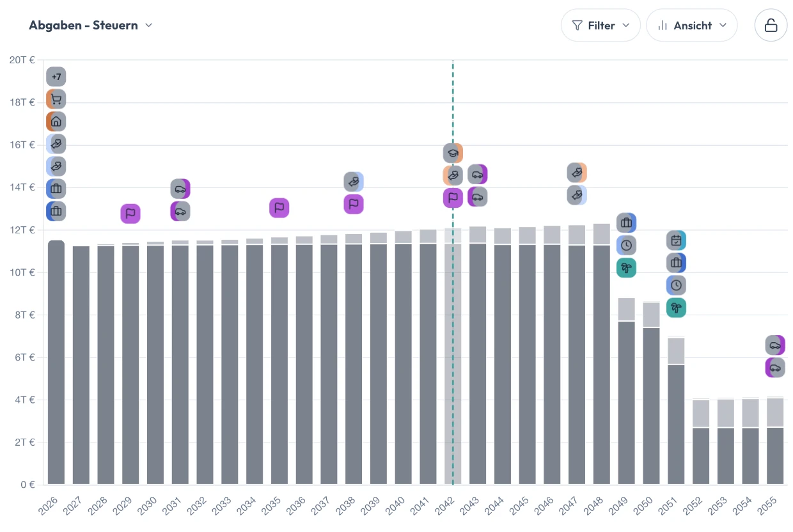Click the 6T € axis label
Image resolution: width=793 pixels, height=532 pixels.
[24, 357]
